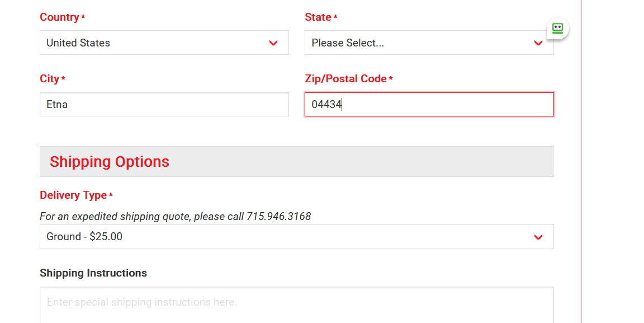Click the Shipping Instructions label
Screen dimensions: 644x323
(x=93, y=273)
